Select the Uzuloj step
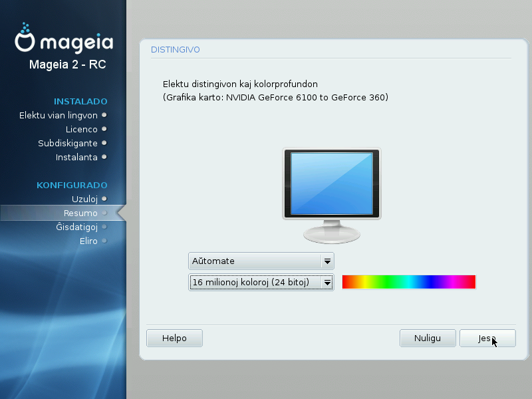Viewport: 532px width, 399px height. pos(84,199)
